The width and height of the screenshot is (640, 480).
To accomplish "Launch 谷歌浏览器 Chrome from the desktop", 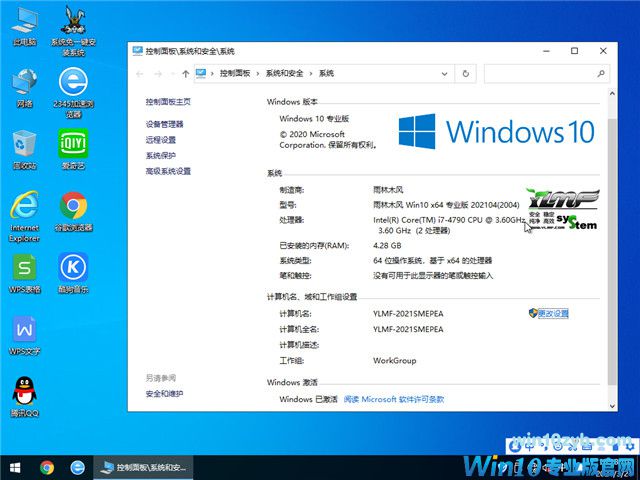I will (x=73, y=211).
